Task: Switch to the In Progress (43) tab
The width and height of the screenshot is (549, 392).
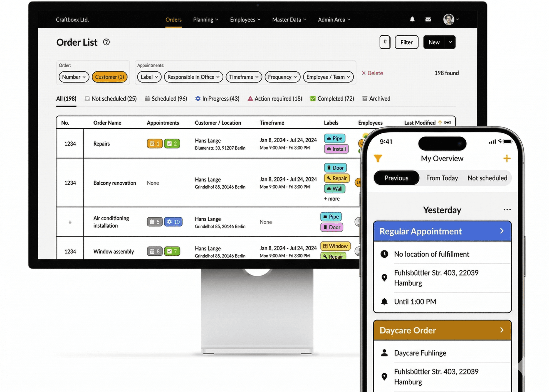Action: tap(217, 99)
